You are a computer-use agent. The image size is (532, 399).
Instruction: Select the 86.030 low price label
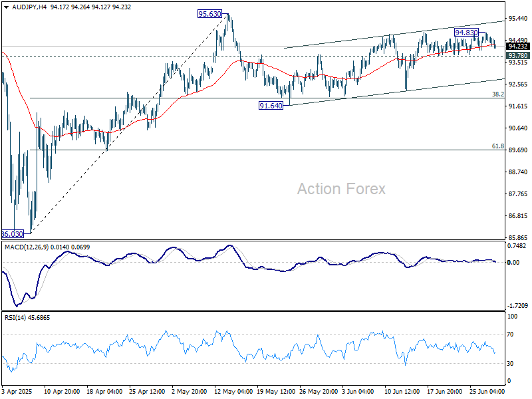click(13, 234)
